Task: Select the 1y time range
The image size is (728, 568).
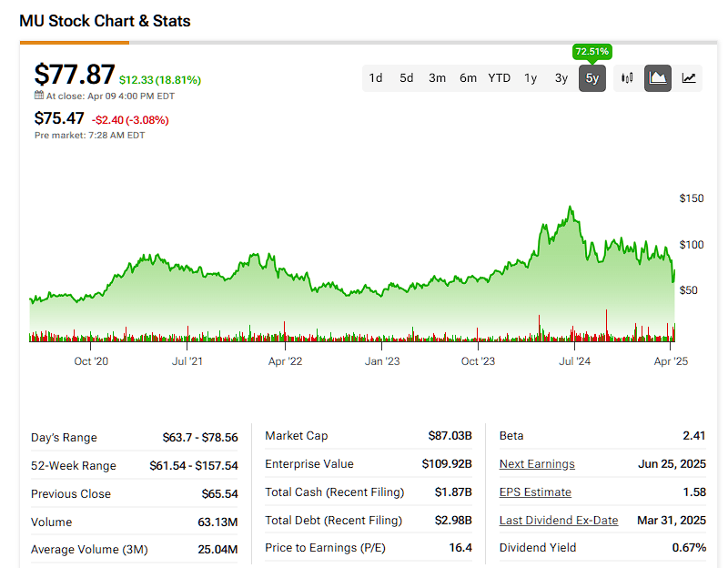Action: coord(531,78)
